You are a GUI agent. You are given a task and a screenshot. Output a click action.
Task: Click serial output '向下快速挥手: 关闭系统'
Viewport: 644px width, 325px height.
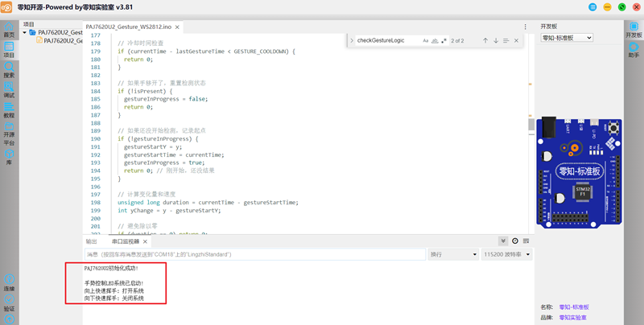(x=114, y=298)
